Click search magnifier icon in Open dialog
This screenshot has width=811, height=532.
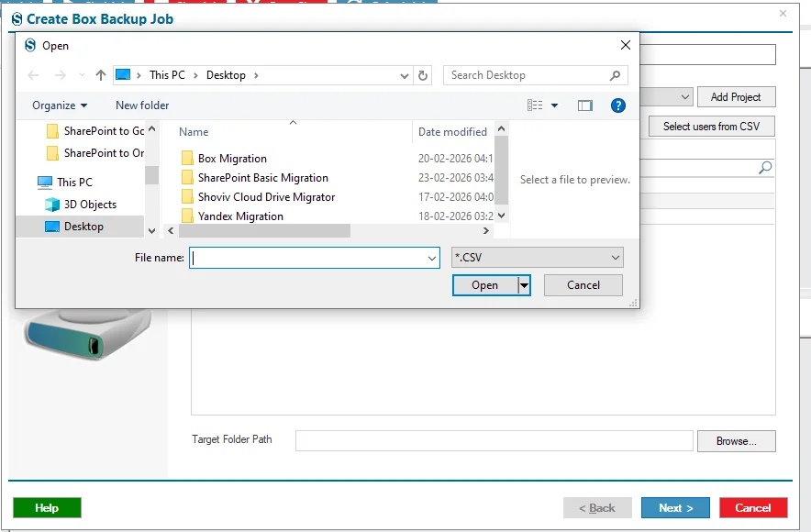tap(615, 75)
